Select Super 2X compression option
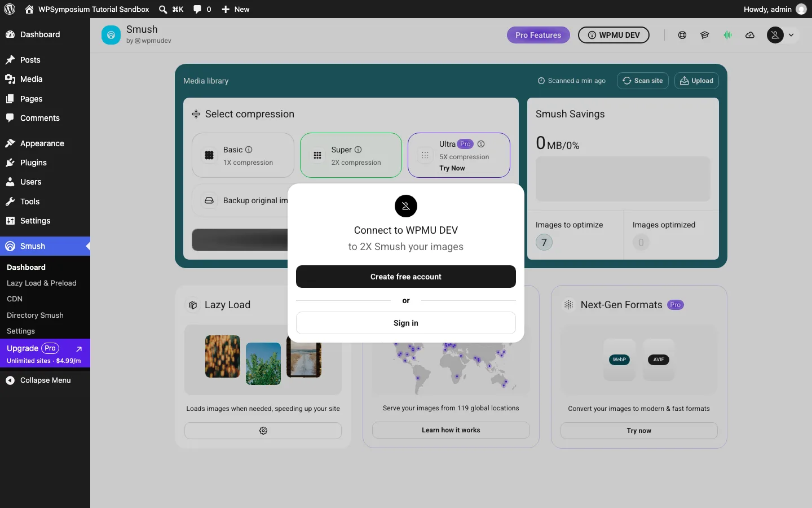 pos(351,155)
